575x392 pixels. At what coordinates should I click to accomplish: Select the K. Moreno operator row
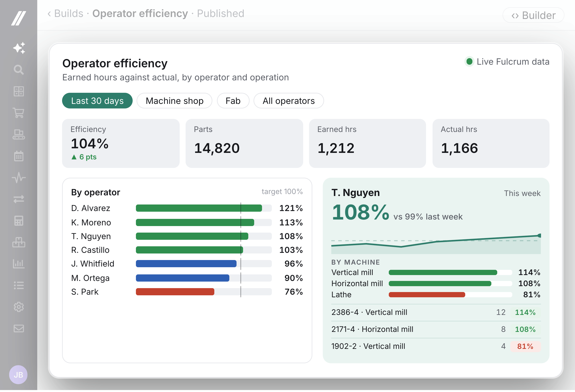pyautogui.click(x=187, y=223)
